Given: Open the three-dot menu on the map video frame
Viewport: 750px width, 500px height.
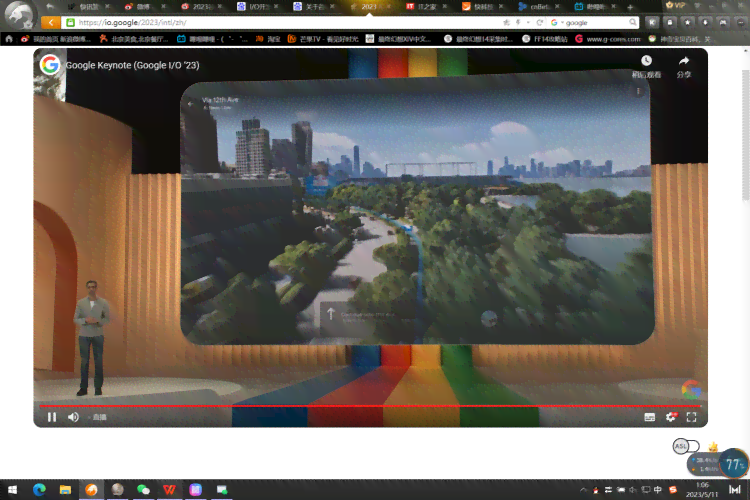Looking at the screenshot, I should point(638,91).
